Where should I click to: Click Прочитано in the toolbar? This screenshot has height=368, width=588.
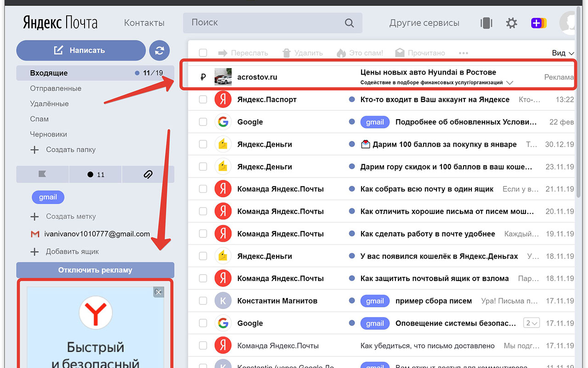point(420,53)
